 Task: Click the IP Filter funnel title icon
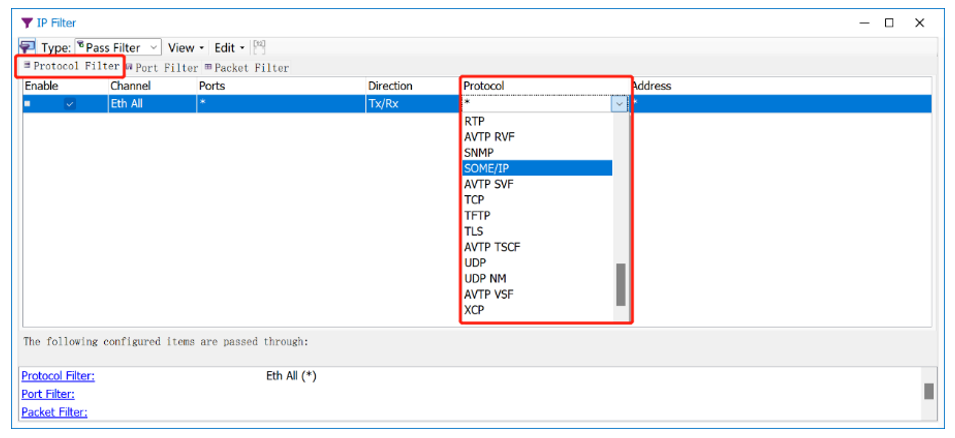tap(26, 23)
